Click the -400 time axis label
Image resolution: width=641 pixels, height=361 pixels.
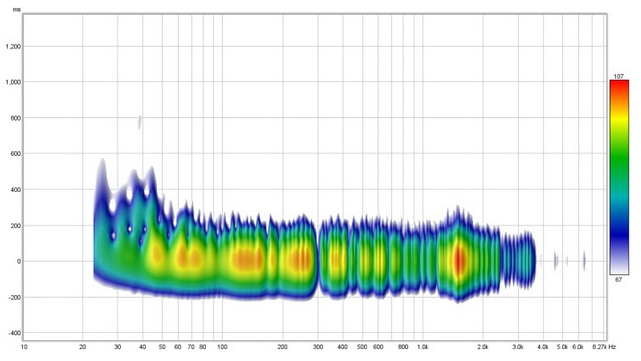coord(15,333)
